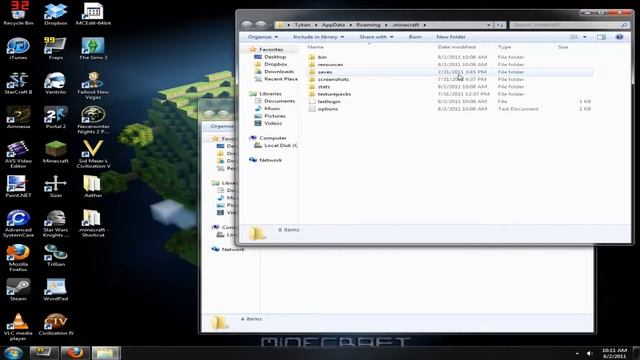The width and height of the screenshot is (640, 360).
Task: Toggle the preview pane button
Action: 602,37
